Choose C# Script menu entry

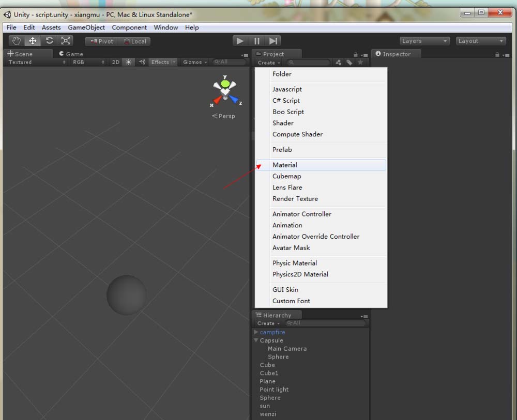(321, 100)
